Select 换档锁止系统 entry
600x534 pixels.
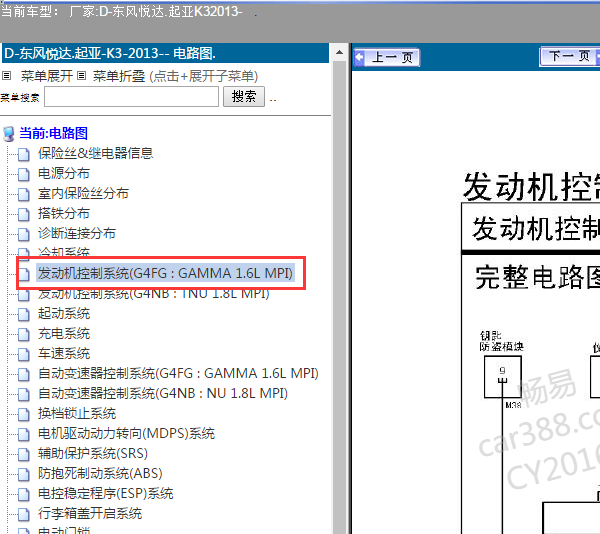(x=77, y=414)
